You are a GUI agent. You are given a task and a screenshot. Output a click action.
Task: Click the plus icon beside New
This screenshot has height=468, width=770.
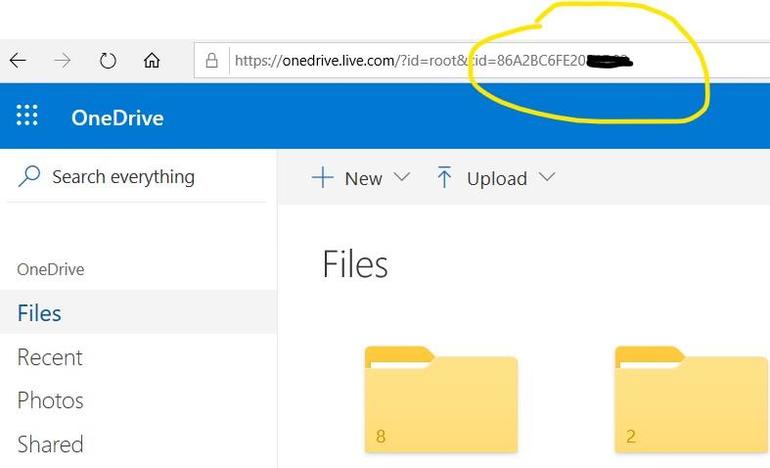(x=323, y=177)
